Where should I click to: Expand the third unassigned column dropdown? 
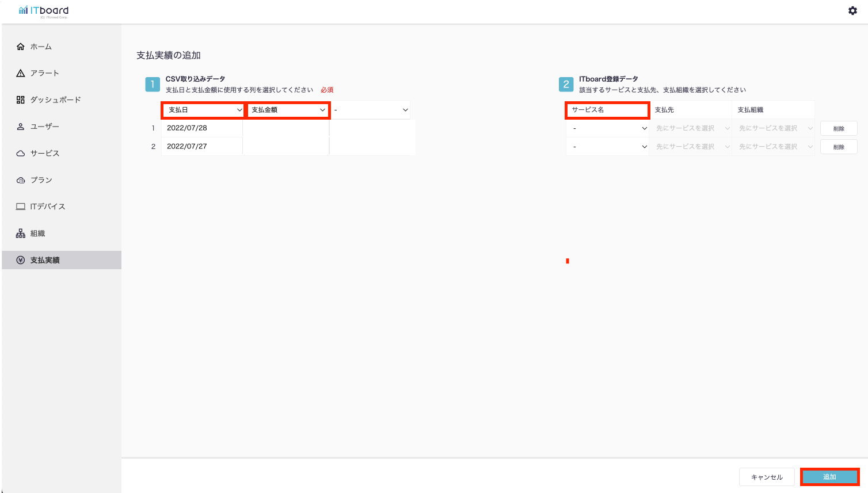(x=371, y=110)
